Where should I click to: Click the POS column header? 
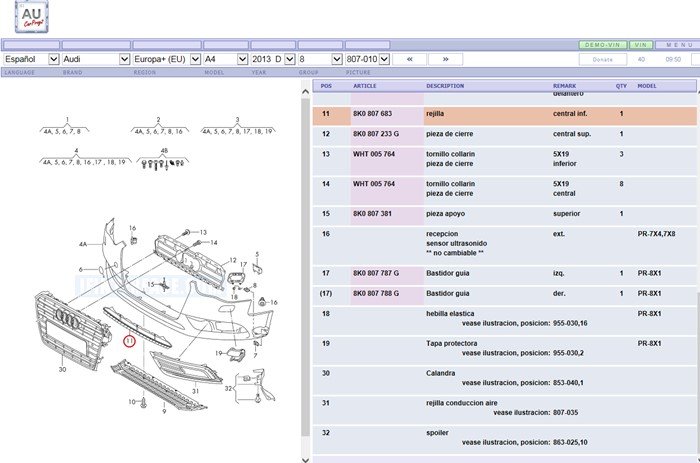pyautogui.click(x=326, y=86)
